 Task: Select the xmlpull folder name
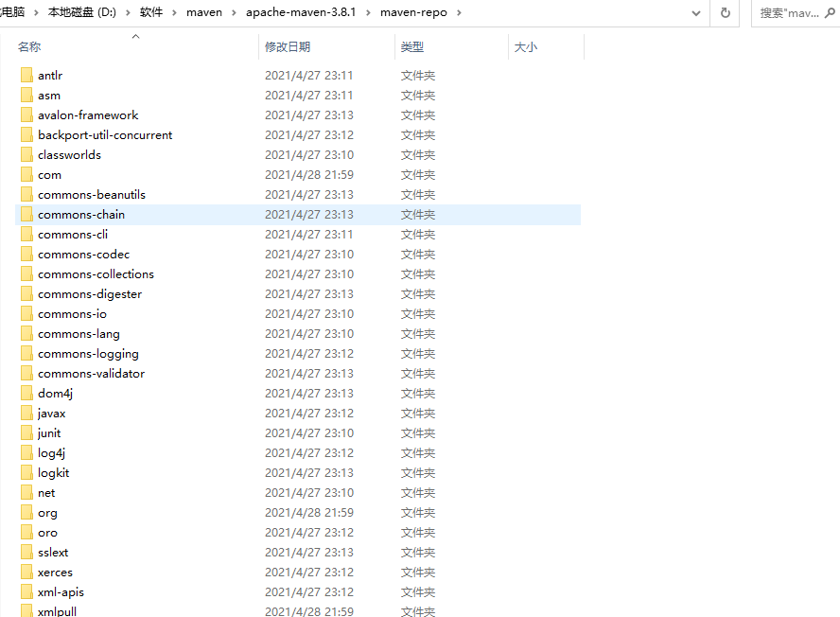58,611
